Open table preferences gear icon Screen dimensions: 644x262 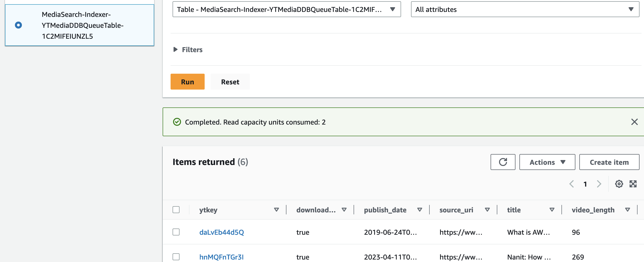click(x=619, y=184)
